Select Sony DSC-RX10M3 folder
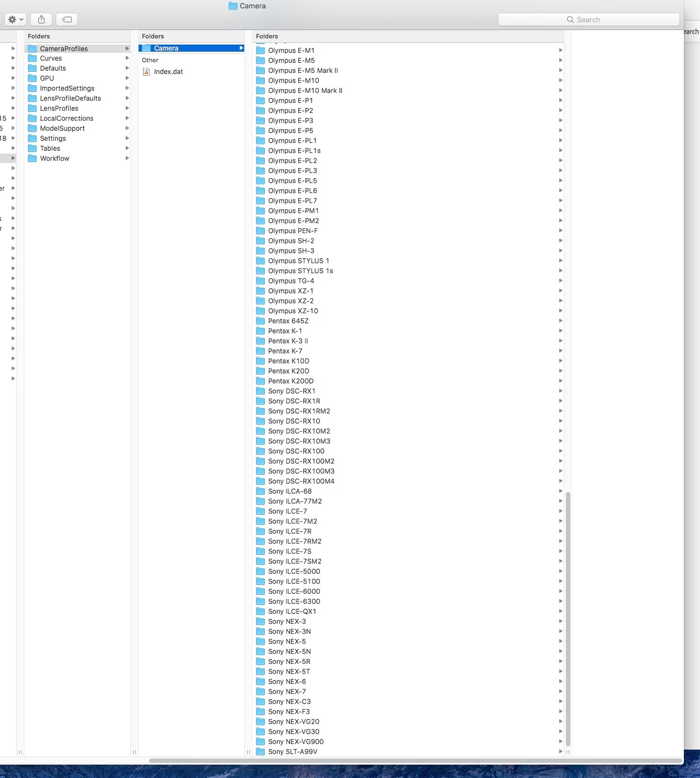Image resolution: width=700 pixels, height=778 pixels. point(409,441)
